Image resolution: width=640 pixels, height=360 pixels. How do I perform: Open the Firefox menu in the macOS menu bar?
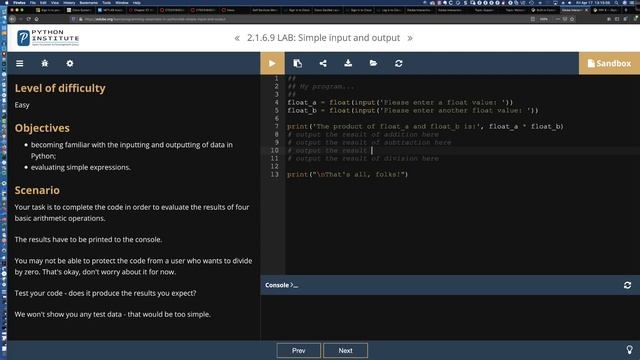19,2
